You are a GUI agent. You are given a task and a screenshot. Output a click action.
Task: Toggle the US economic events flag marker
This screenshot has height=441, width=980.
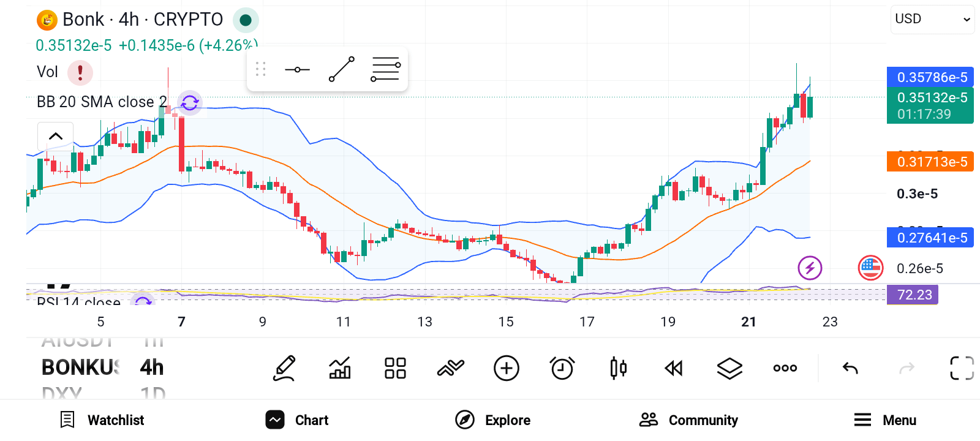(870, 268)
